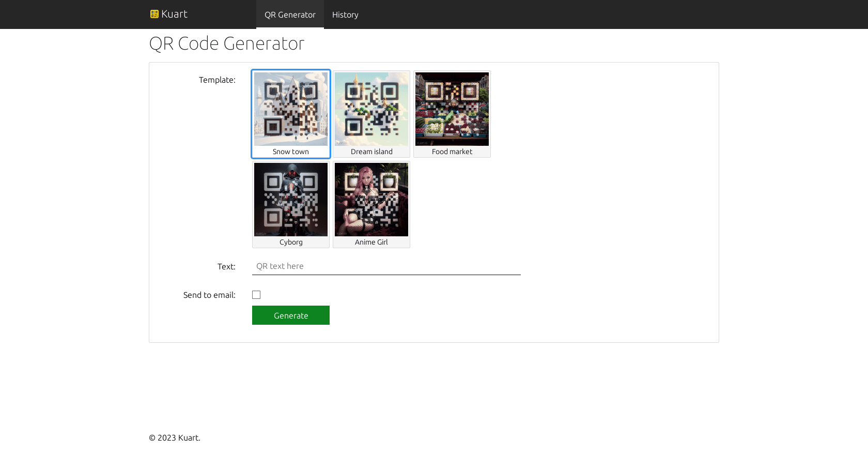Click the Template label
This screenshot has height=453, width=868.
[217, 80]
